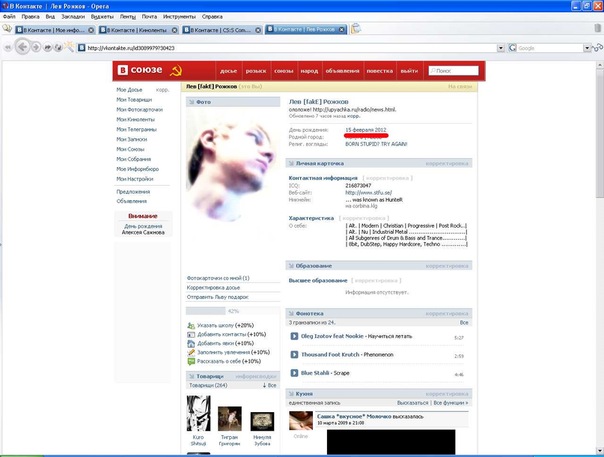Collapse the 'Фонотека' section header
The width and height of the screenshot is (604, 457).
(x=309, y=314)
